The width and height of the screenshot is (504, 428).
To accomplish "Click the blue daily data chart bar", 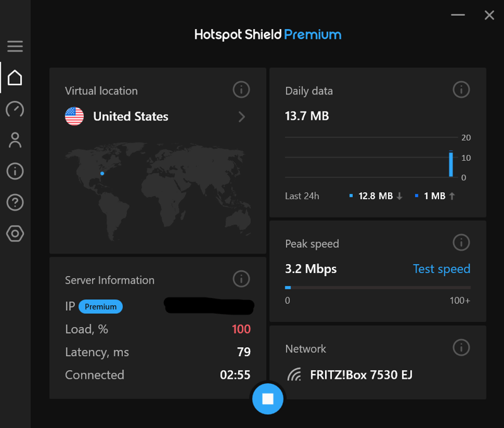I will point(451,164).
